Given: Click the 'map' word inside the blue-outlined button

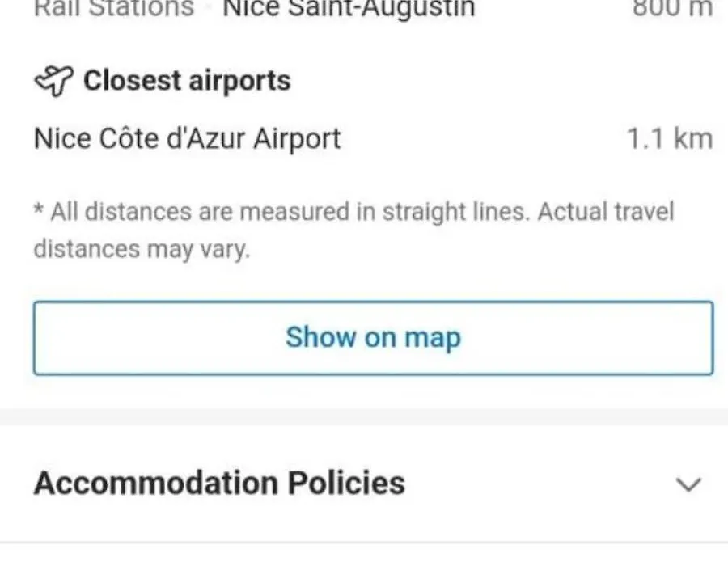Looking at the screenshot, I should [433, 338].
